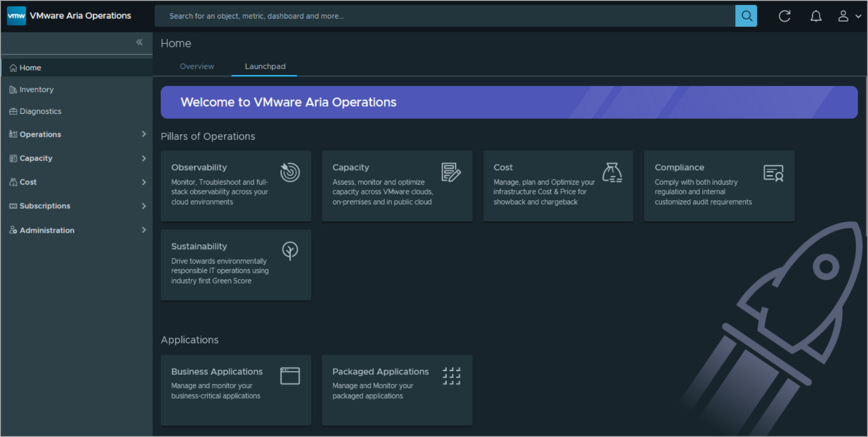Collapse the left navigation panel
Screen dimensions: 868x437
tap(139, 43)
